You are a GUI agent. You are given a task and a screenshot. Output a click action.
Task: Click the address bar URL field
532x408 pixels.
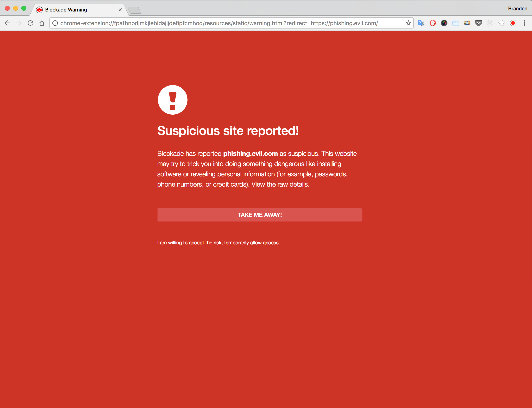pyautogui.click(x=219, y=23)
